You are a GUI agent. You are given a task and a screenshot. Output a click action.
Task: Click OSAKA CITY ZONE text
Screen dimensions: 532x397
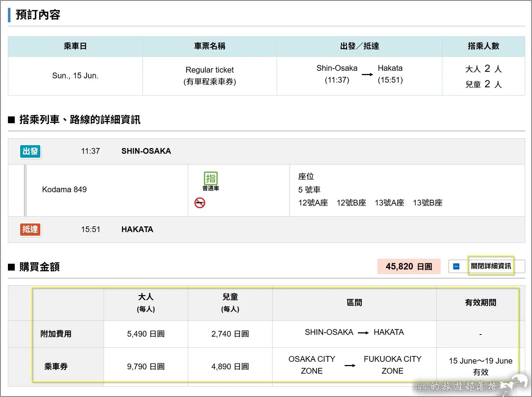tap(312, 365)
